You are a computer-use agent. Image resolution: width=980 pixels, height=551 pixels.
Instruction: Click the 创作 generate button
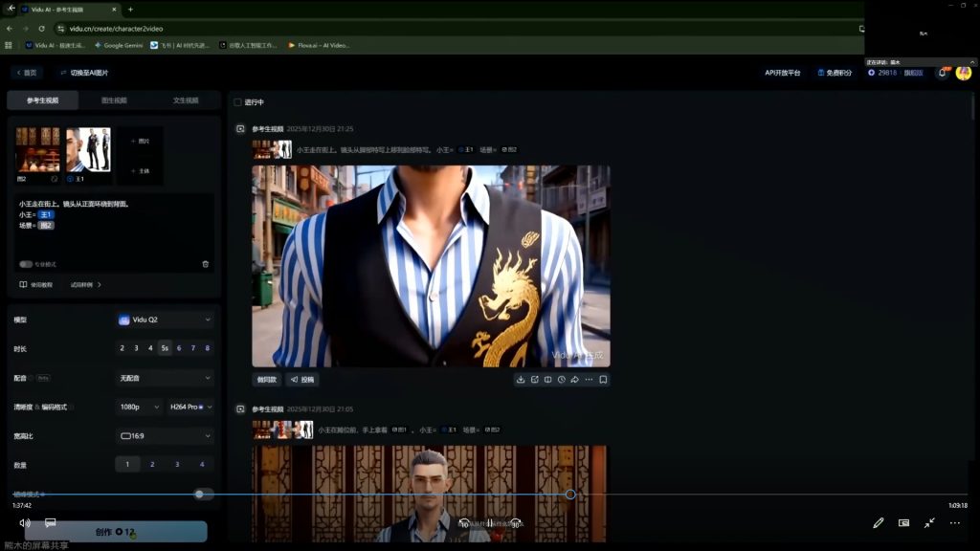coord(114,532)
